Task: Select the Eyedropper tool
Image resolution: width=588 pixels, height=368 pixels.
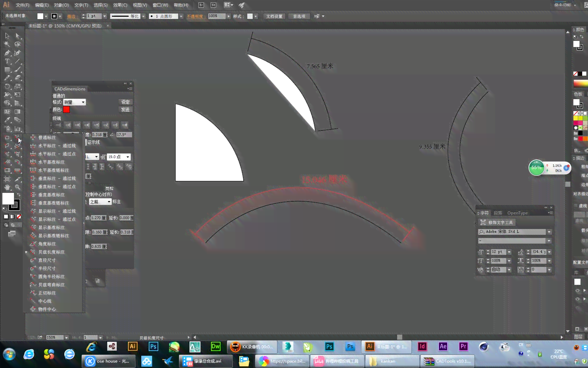Action: pos(7,120)
